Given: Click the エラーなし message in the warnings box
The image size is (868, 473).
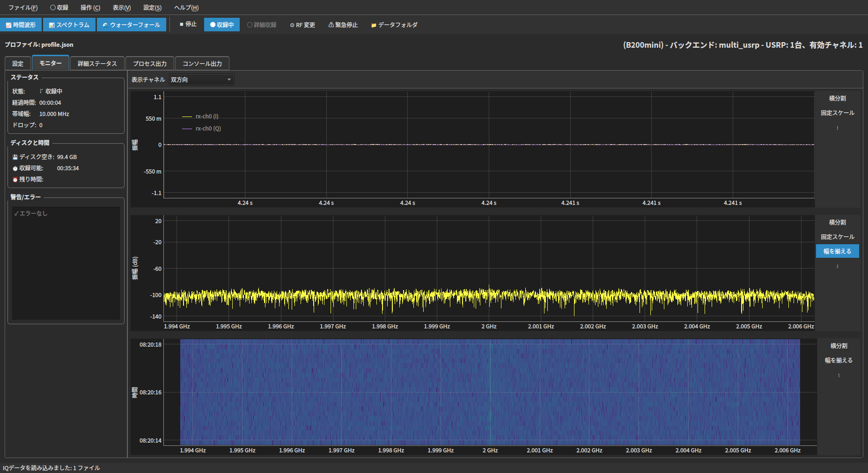Looking at the screenshot, I should point(30,213).
